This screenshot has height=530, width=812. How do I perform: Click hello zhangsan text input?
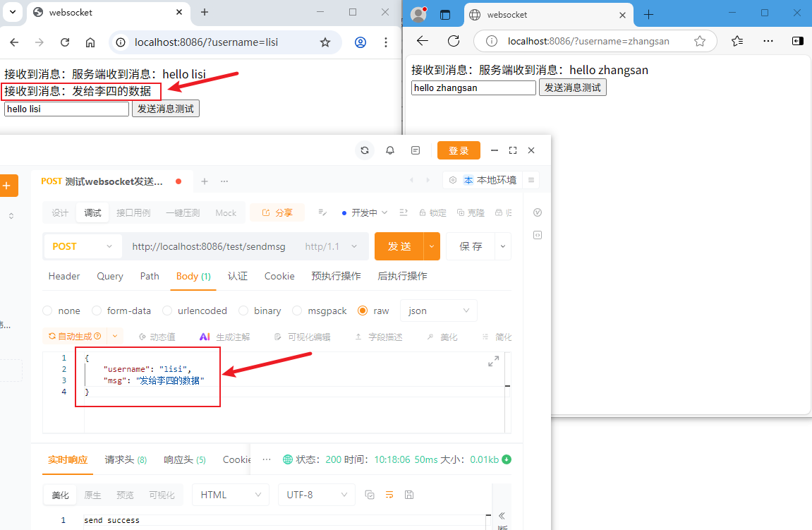tap(474, 88)
